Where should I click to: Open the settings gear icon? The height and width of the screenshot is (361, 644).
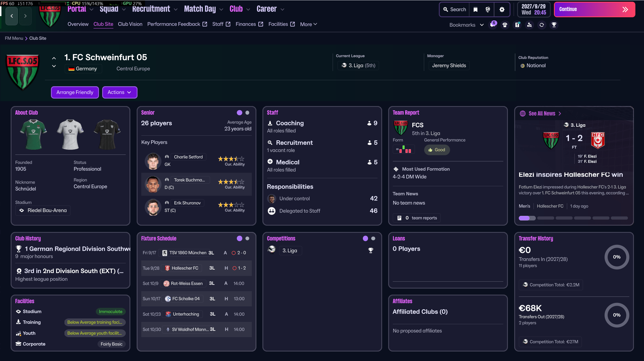[502, 9]
